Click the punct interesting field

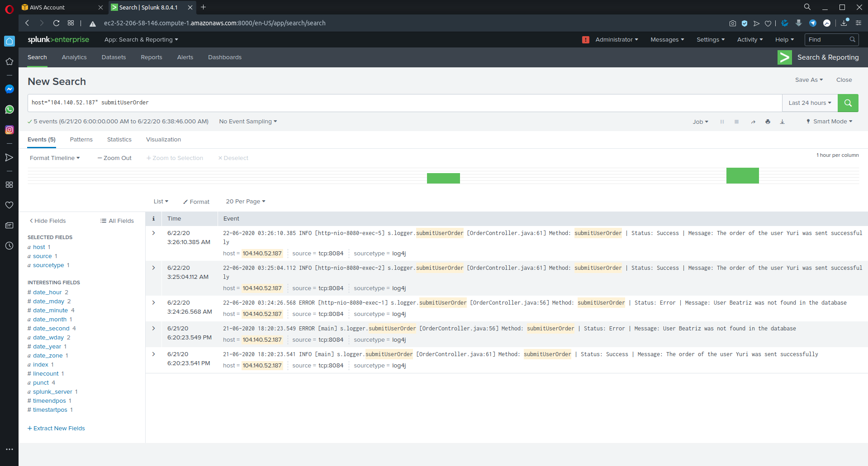[41, 383]
